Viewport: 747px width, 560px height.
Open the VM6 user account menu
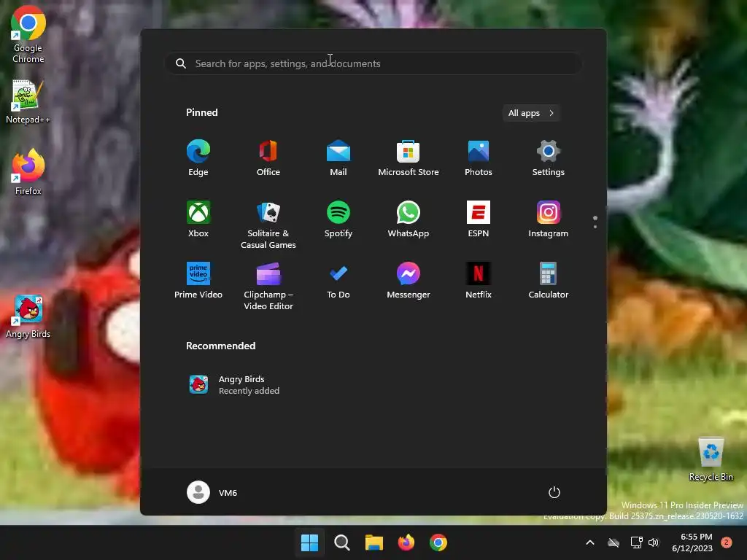click(x=212, y=492)
